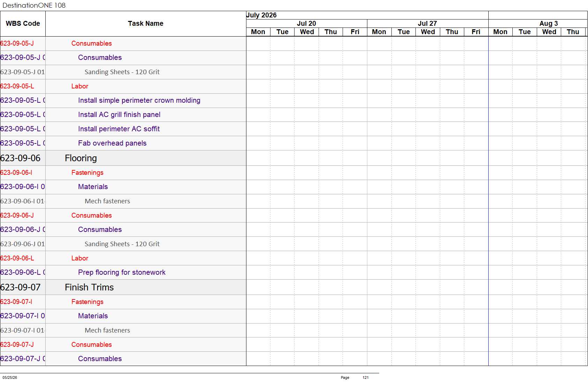This screenshot has height=382, width=588.
Task: Select Prep flooring for stonework task
Action: (122, 272)
